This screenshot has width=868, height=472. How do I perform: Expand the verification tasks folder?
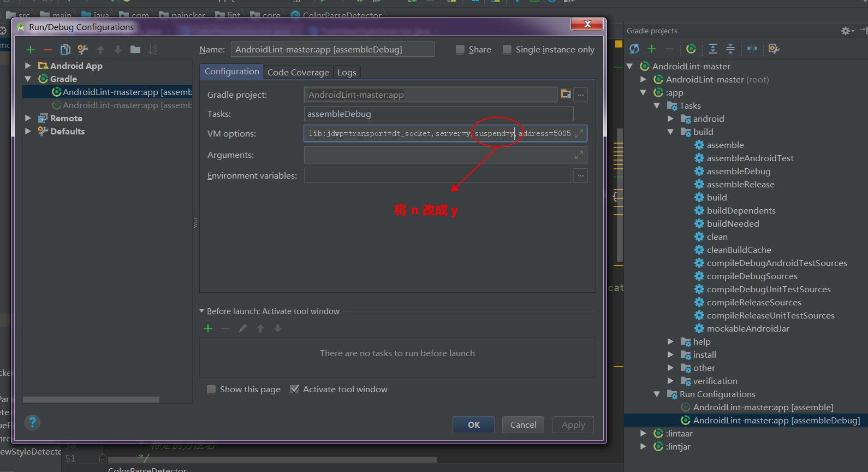670,381
